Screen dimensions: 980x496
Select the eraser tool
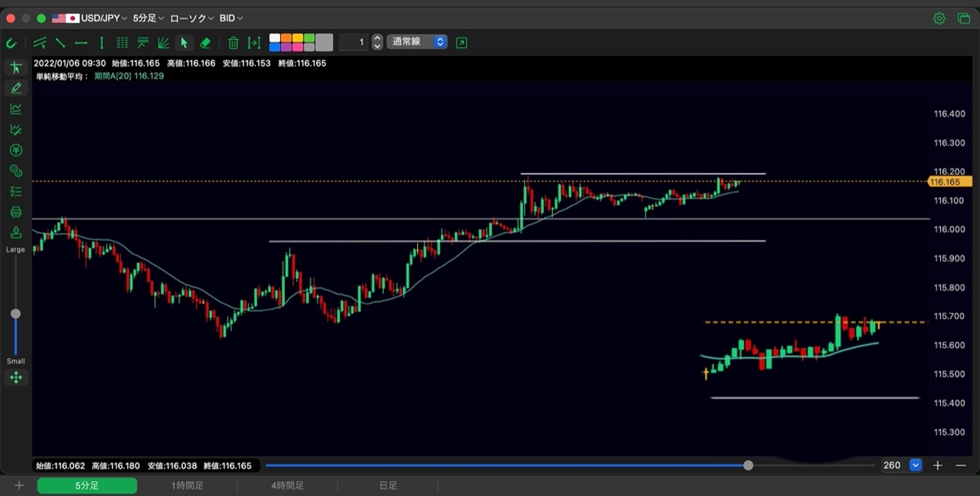point(205,42)
